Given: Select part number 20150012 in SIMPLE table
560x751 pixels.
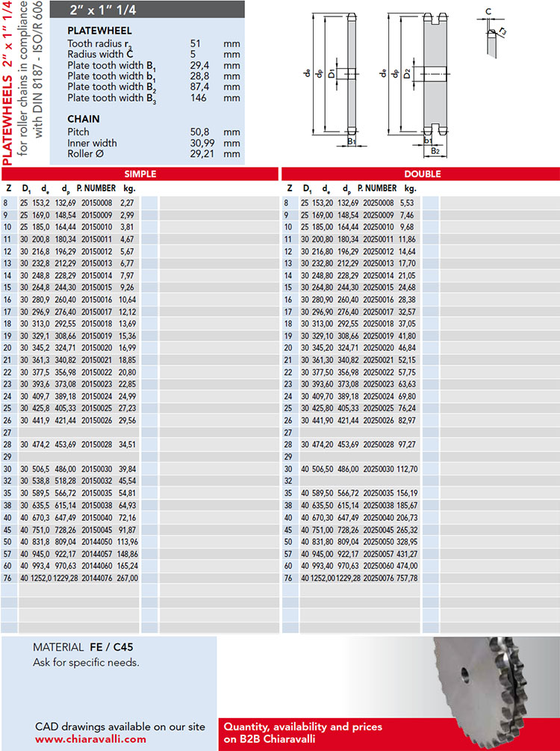Looking at the screenshot, I should (x=96, y=251).
